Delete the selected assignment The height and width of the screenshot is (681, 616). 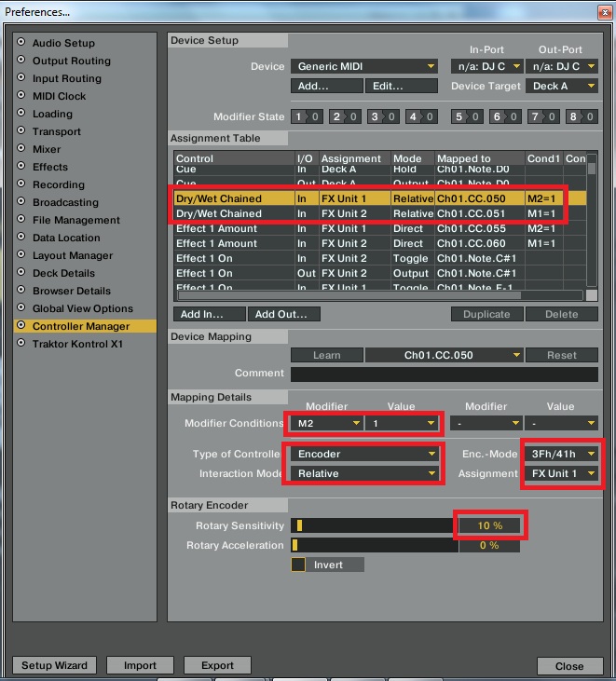(562, 314)
